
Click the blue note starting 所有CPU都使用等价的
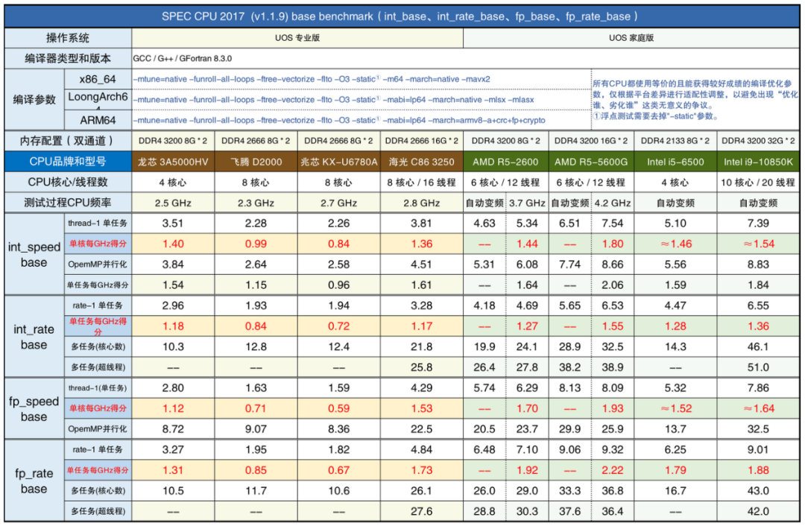[x=695, y=100]
